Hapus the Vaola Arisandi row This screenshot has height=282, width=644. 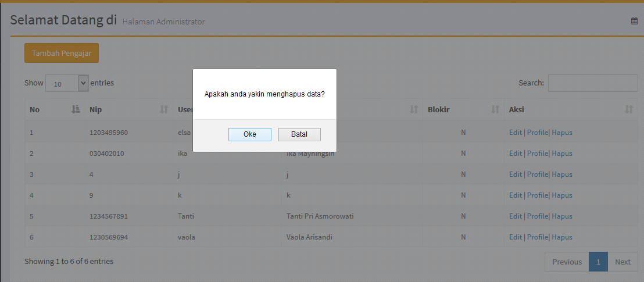(562, 237)
